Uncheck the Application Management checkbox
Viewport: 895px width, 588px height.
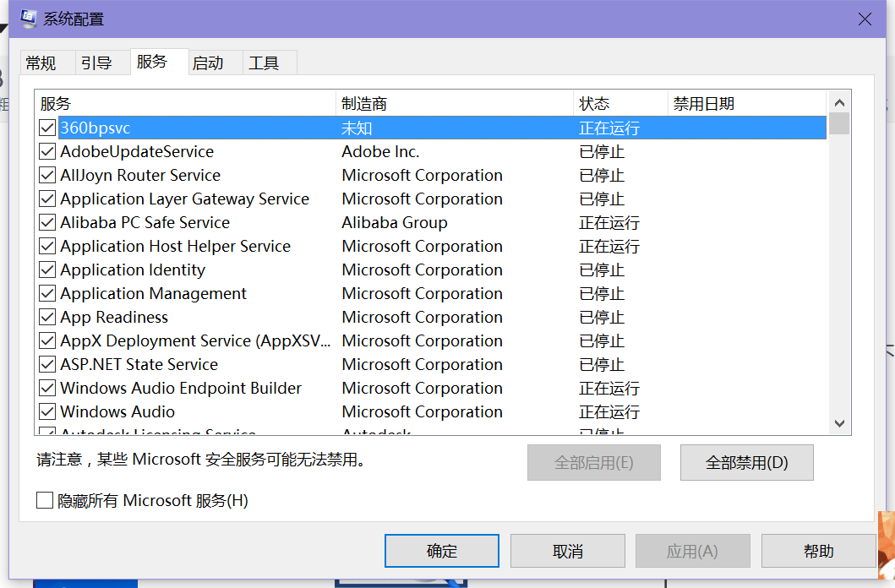[47, 294]
